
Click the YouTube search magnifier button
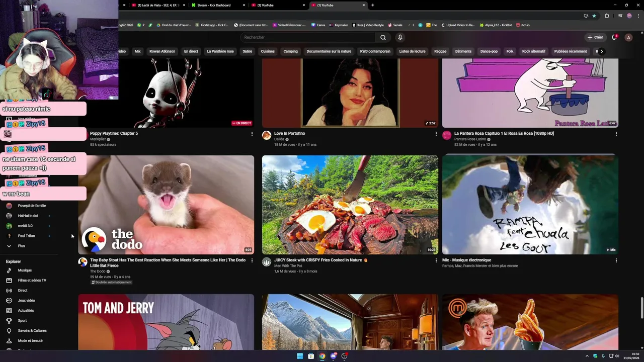pos(383,37)
